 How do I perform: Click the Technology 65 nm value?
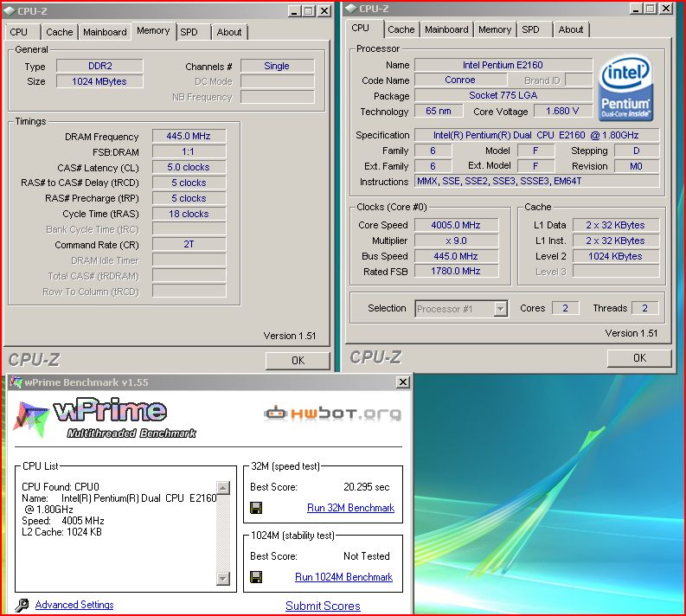click(439, 111)
